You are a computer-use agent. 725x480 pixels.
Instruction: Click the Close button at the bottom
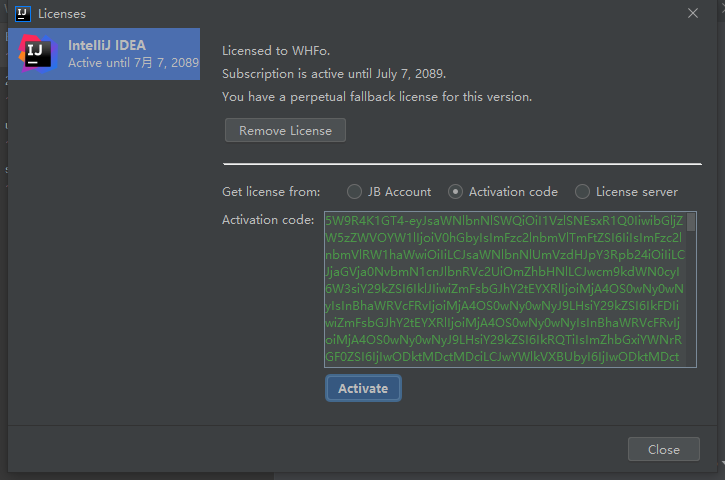click(x=664, y=449)
